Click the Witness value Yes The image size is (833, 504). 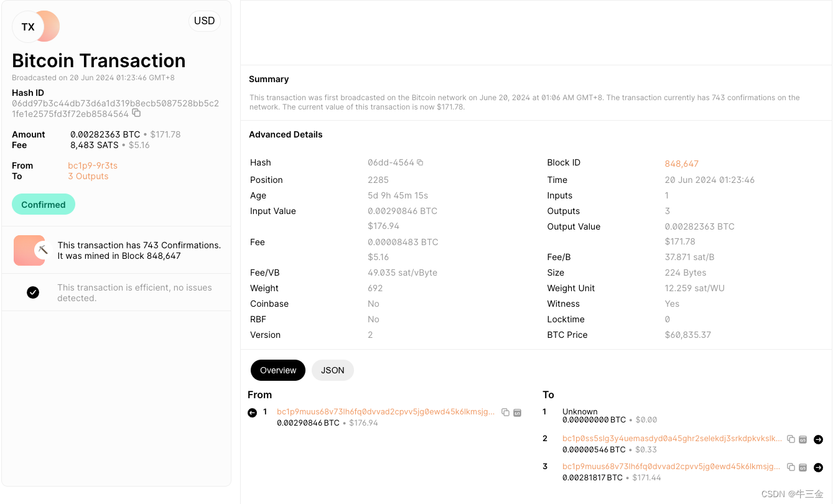tap(672, 304)
